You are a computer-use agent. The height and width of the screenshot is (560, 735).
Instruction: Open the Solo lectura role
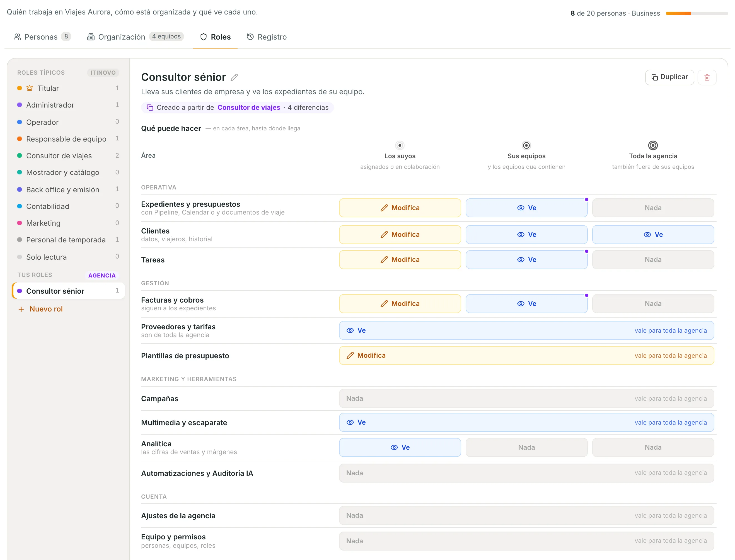click(68, 257)
